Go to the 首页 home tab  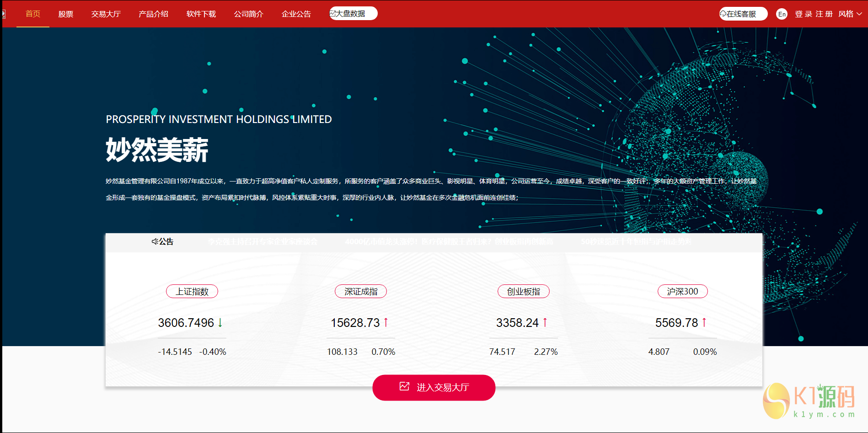[33, 14]
